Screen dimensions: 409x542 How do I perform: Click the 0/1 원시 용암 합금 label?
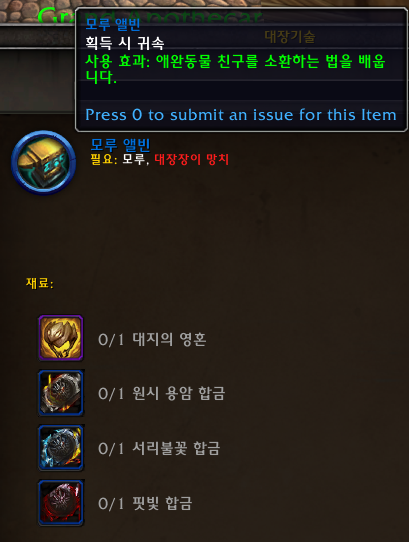[x=161, y=394]
